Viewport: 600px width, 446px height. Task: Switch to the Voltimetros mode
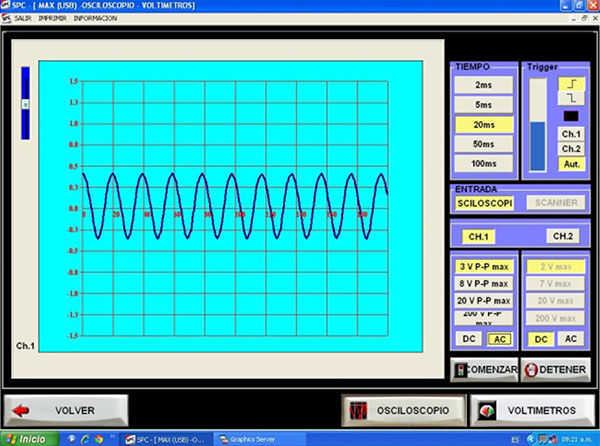tap(528, 410)
